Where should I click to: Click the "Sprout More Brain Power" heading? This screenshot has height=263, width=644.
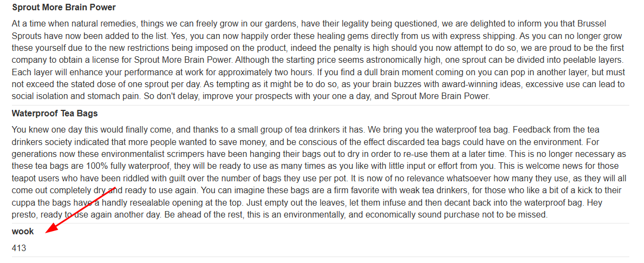[x=64, y=8]
